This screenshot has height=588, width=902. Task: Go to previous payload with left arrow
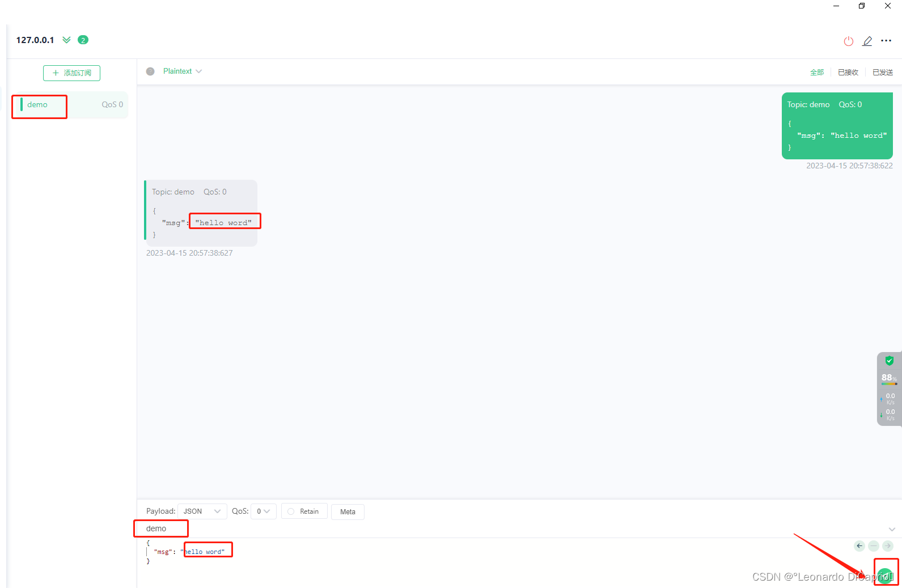tap(859, 546)
